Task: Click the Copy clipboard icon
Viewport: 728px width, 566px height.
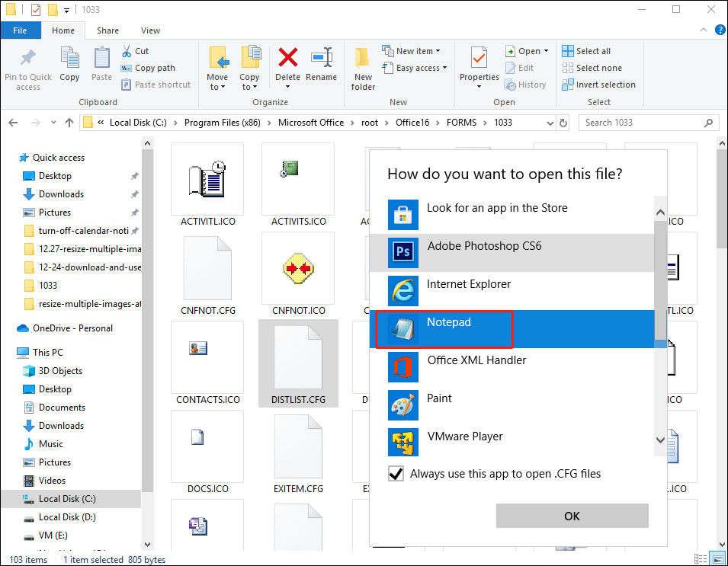Action: click(x=70, y=58)
